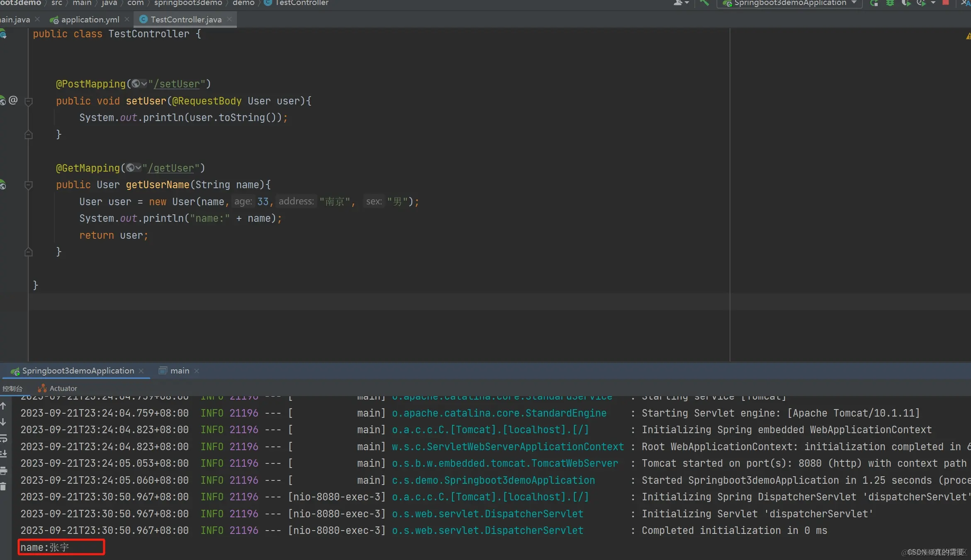Stop the running application red square

[x=945, y=3]
